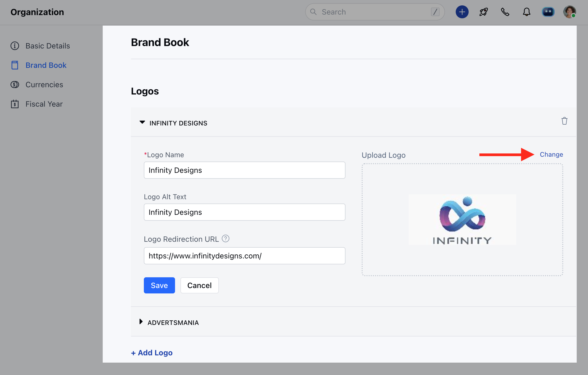Click help icon beside Logo Redirection URL
Image resolution: width=588 pixels, height=375 pixels.
[x=226, y=239]
